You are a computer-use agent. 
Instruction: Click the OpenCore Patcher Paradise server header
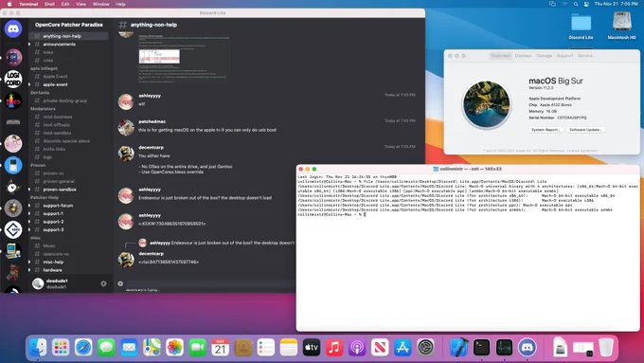[x=69, y=25]
